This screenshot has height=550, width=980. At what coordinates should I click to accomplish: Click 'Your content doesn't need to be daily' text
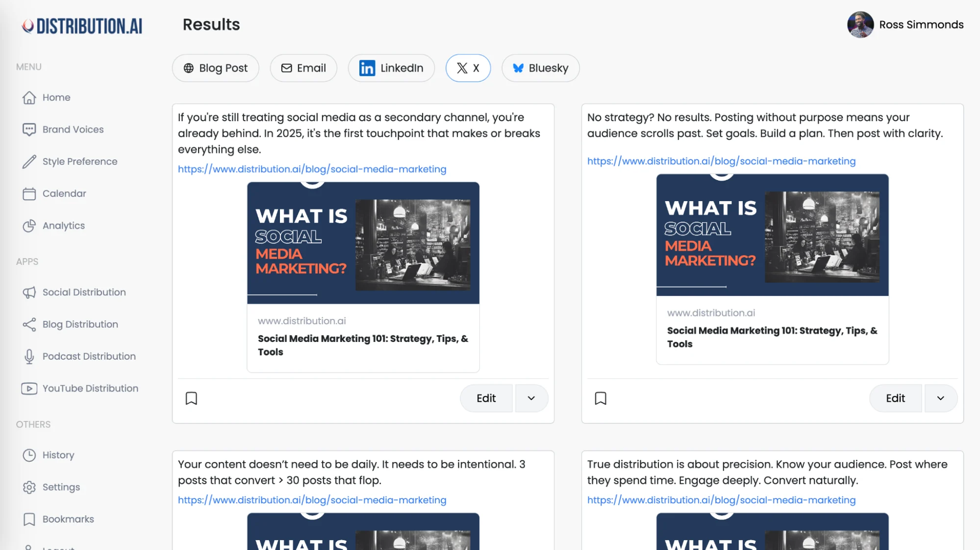tap(352, 472)
